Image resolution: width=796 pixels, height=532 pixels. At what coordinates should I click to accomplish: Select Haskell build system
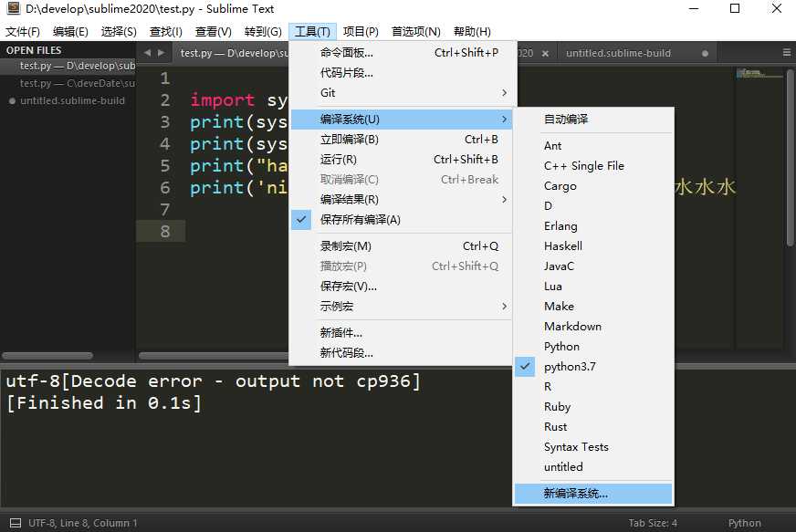pos(593,246)
